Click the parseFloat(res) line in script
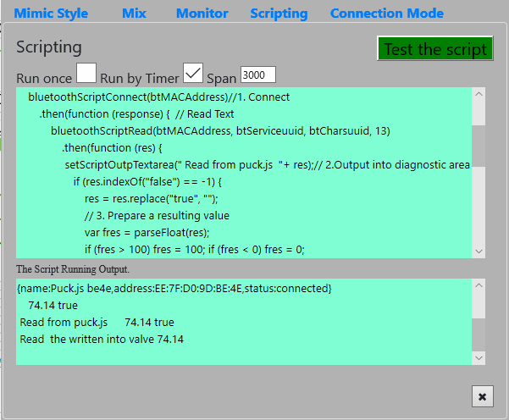 pyautogui.click(x=147, y=232)
